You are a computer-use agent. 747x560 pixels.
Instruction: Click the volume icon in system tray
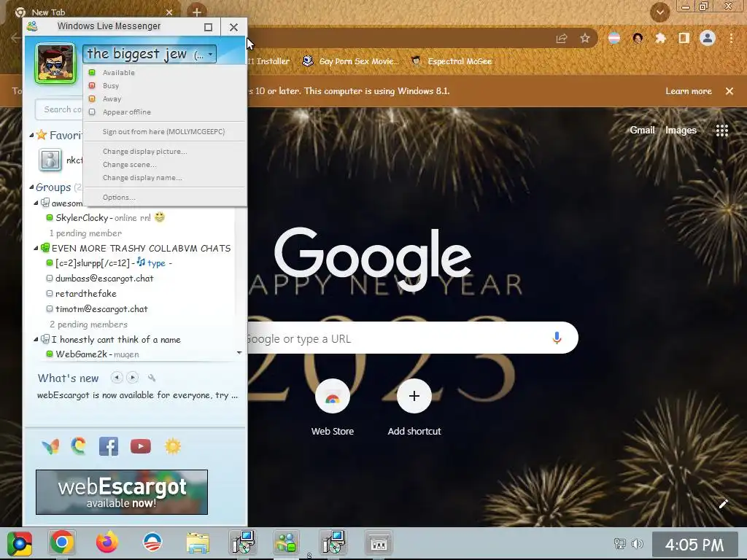pyautogui.click(x=637, y=543)
